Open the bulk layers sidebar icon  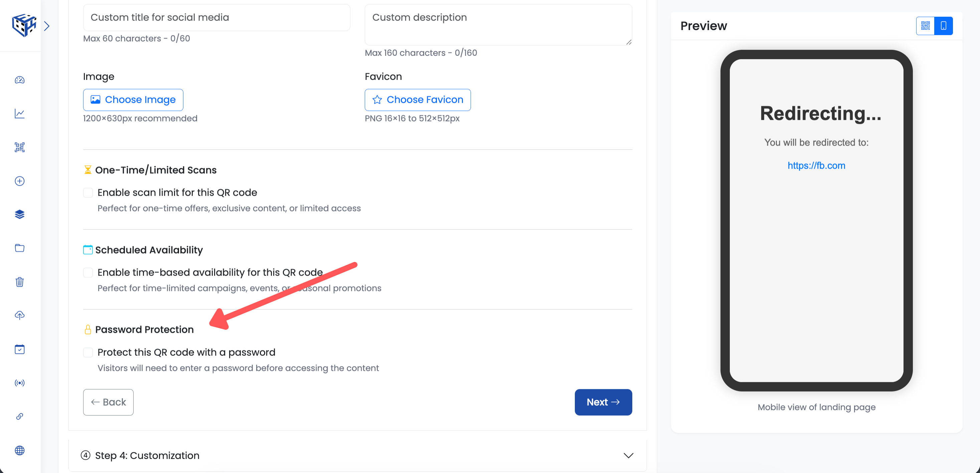click(19, 214)
